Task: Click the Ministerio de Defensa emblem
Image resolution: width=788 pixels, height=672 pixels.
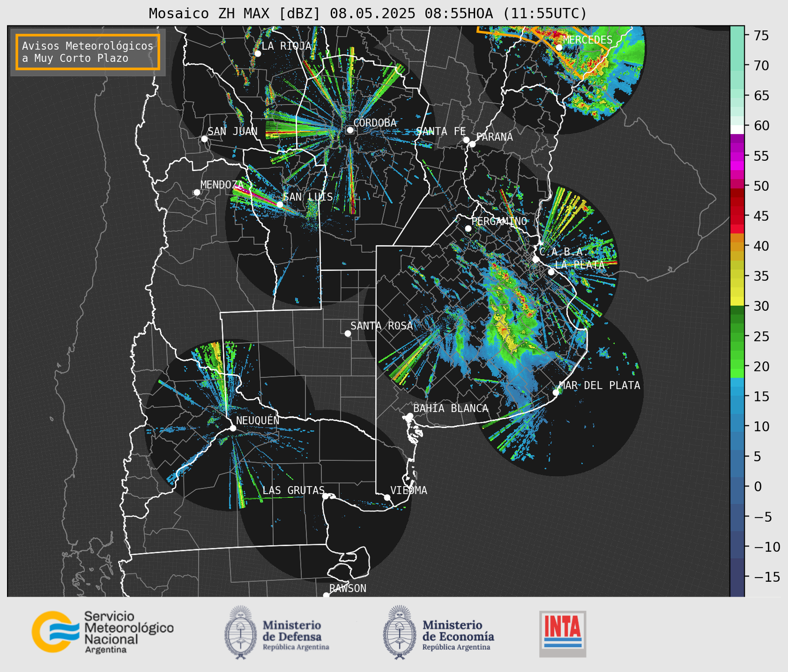Action: (241, 632)
